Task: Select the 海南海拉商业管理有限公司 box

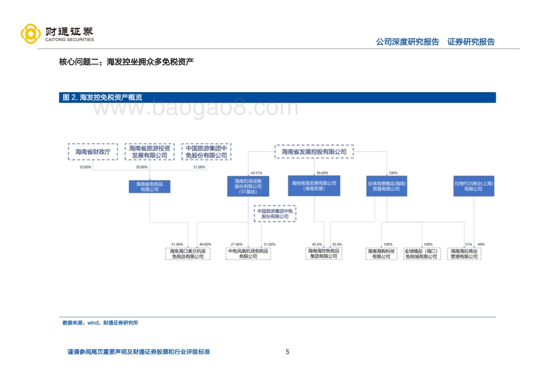Action: tap(464, 254)
